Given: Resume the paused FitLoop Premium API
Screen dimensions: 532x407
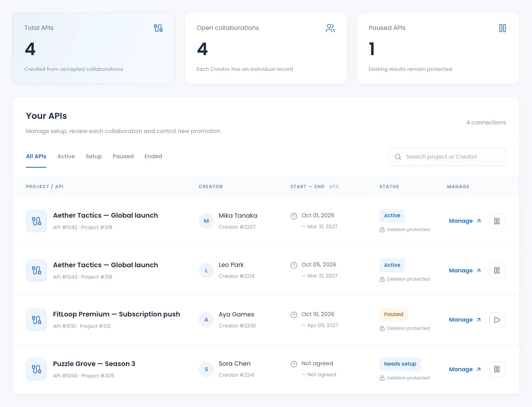Looking at the screenshot, I should tap(497, 320).
